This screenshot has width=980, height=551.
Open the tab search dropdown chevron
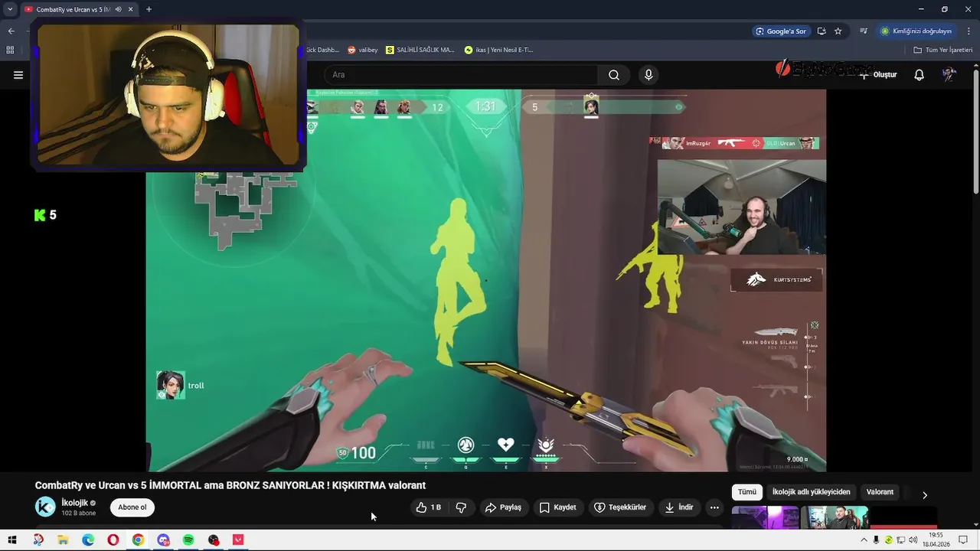point(10,9)
